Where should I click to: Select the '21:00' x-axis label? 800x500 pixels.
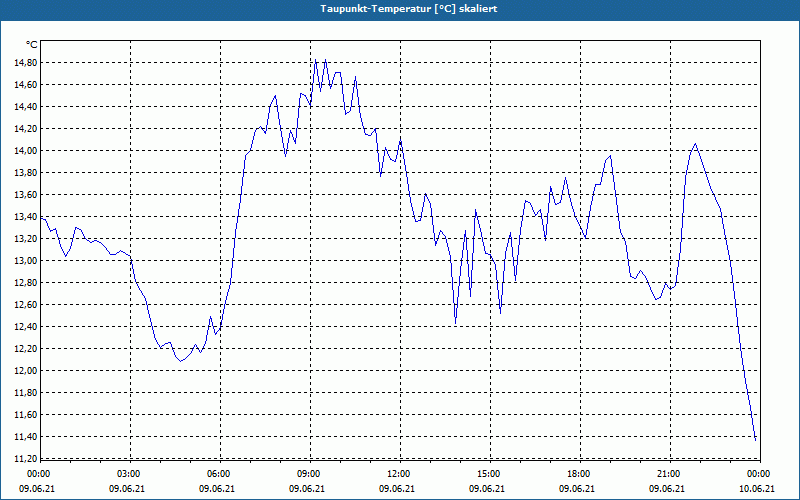click(668, 473)
